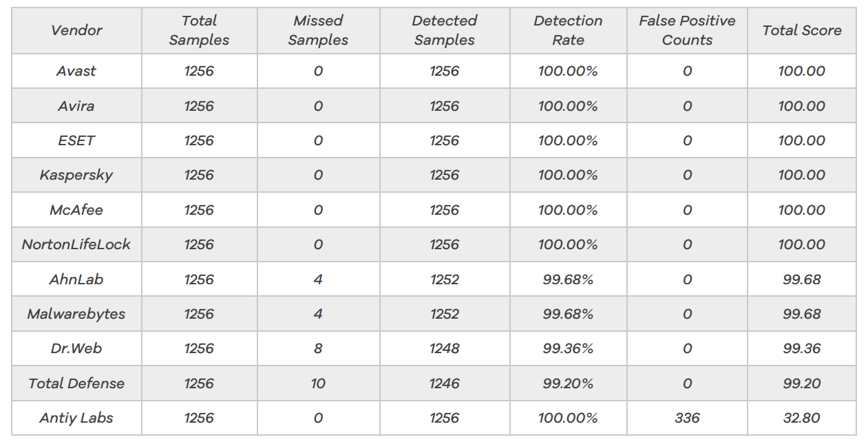Select the 32.80 total score cell
The image size is (868, 444).
(802, 418)
